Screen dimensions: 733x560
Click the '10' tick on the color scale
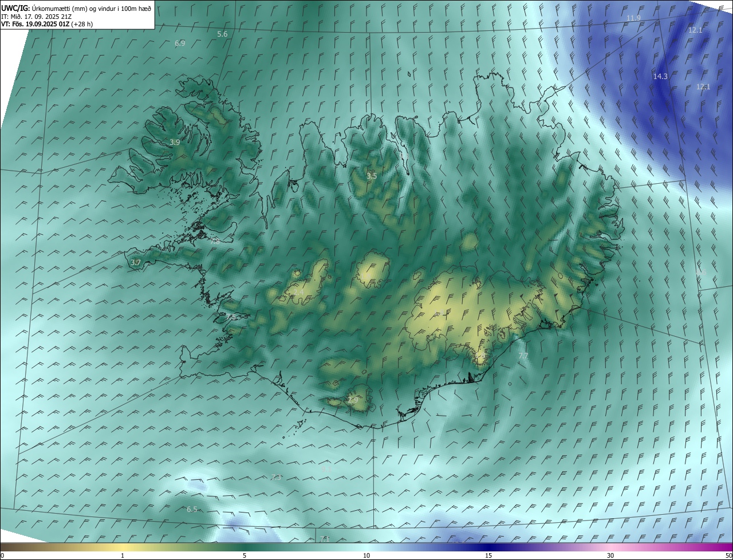366,556
